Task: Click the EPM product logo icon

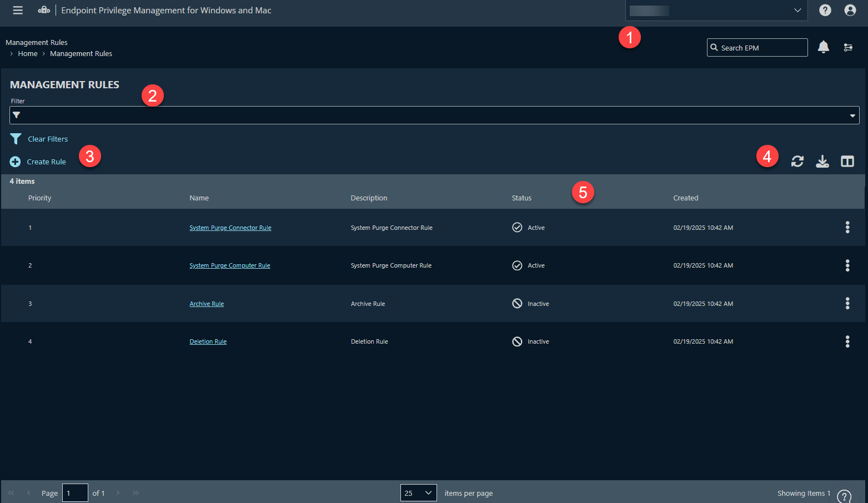Action: 44,10
